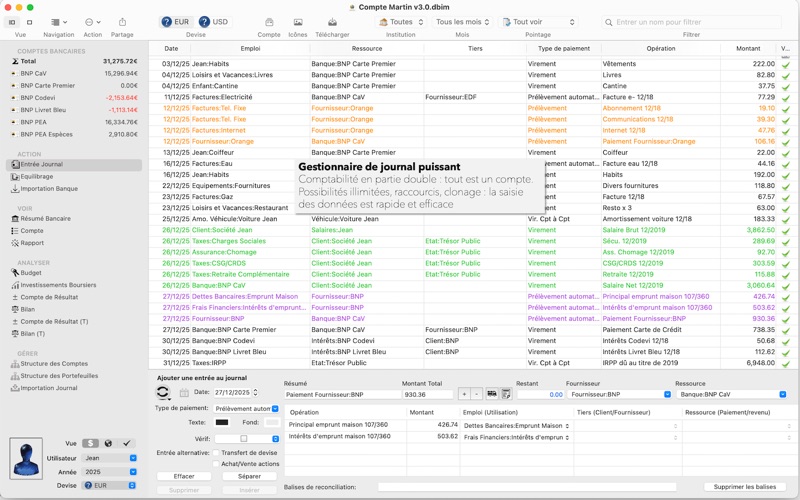The image size is (800, 500).
Task: Click the Partage share icon
Action: (122, 22)
